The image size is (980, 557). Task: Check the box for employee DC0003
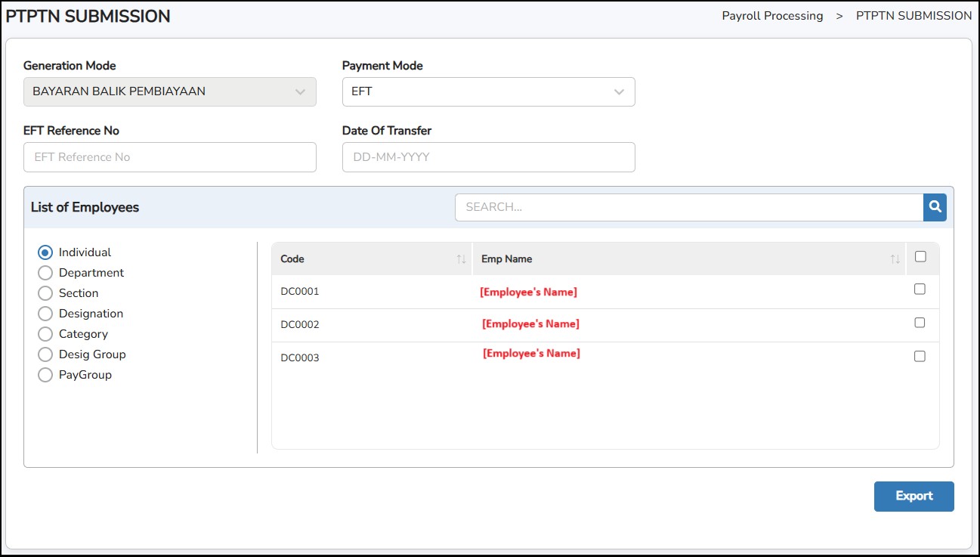[920, 356]
